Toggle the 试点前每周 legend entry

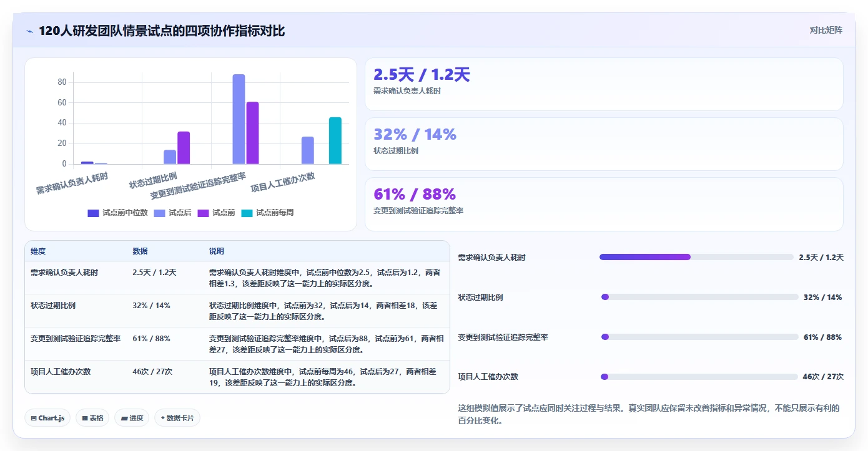tap(267, 213)
